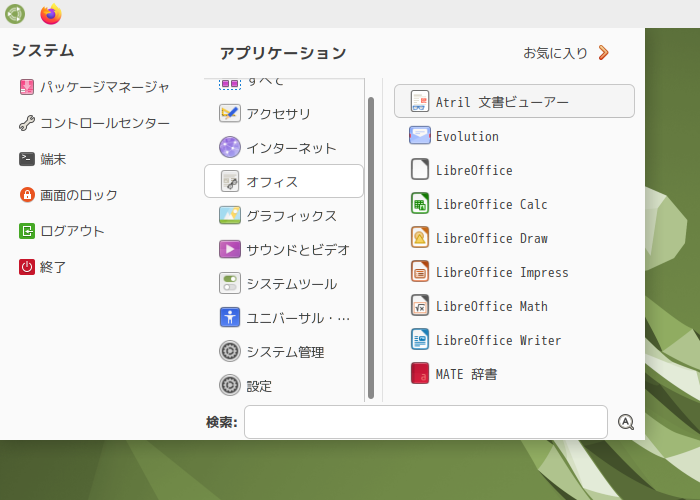Click the アクセサリ category icon
Viewport: 700px width, 500px height.
coord(230,113)
